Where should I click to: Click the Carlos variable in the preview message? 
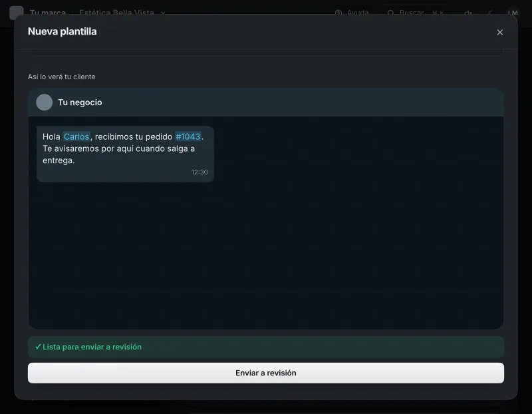[76, 136]
